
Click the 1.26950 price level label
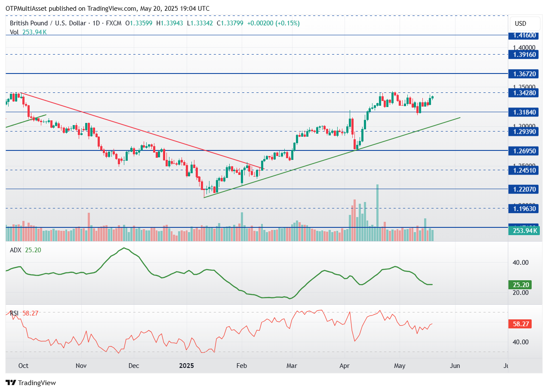coord(523,151)
